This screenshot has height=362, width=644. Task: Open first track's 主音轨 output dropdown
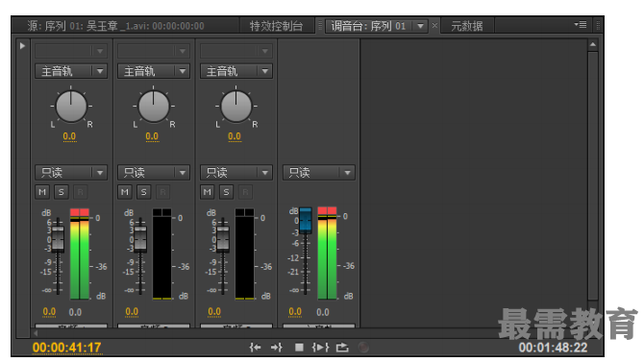pyautogui.click(x=70, y=71)
